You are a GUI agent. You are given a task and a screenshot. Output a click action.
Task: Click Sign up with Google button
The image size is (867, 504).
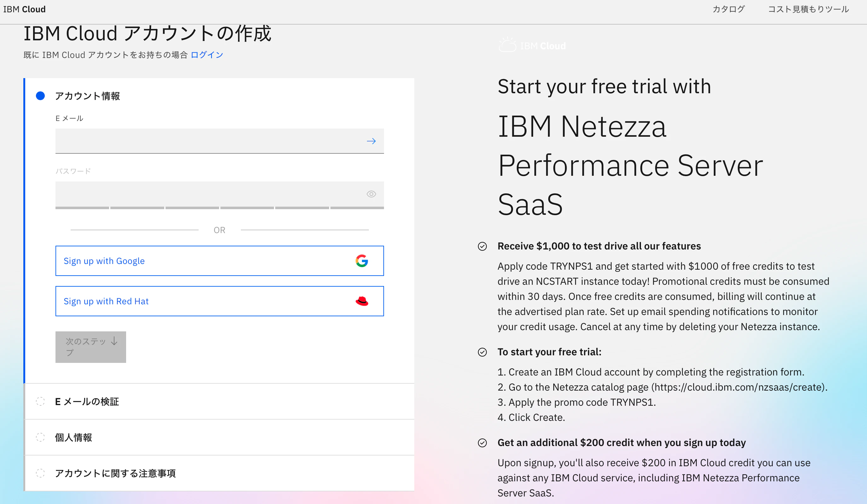(x=219, y=261)
